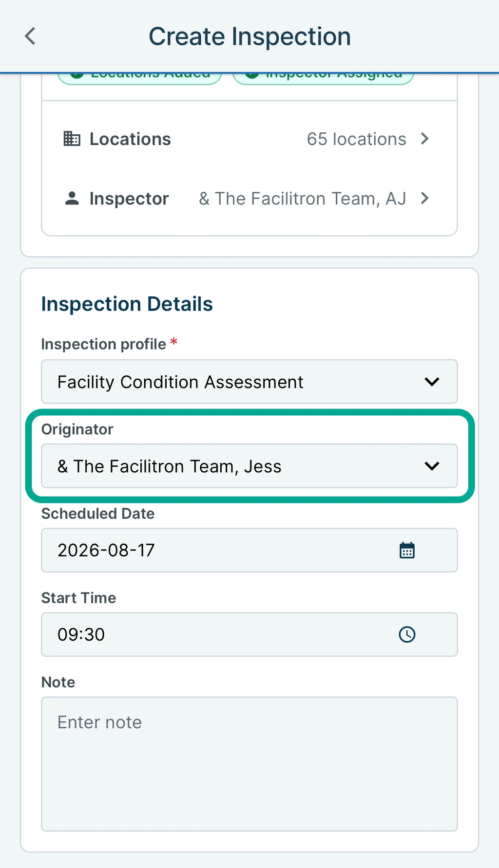Click the Locations building icon

[x=72, y=139]
